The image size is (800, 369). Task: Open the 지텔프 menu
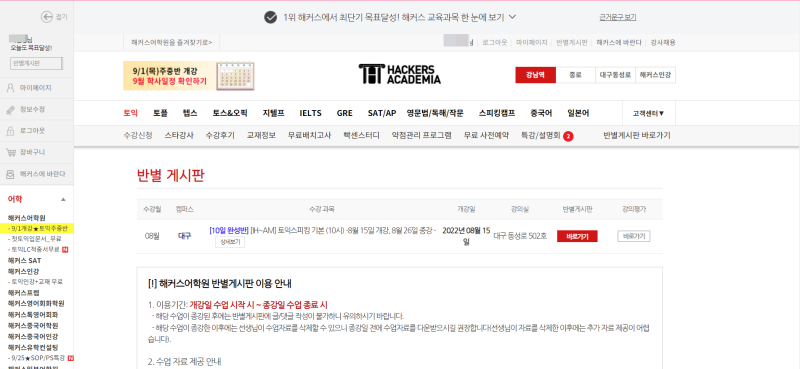273,113
